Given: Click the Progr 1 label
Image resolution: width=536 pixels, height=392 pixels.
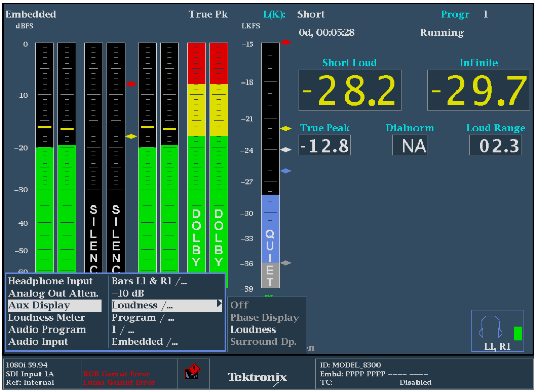Looking at the screenshot, I should tap(464, 15).
